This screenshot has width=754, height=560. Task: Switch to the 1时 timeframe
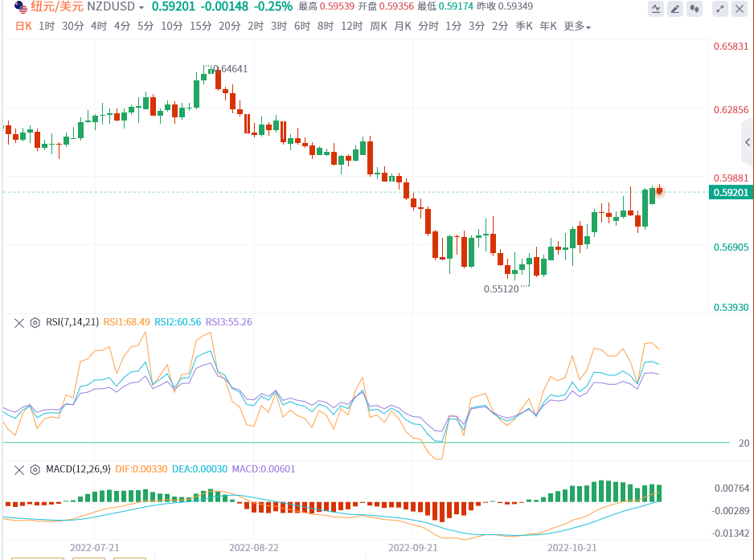pos(47,26)
